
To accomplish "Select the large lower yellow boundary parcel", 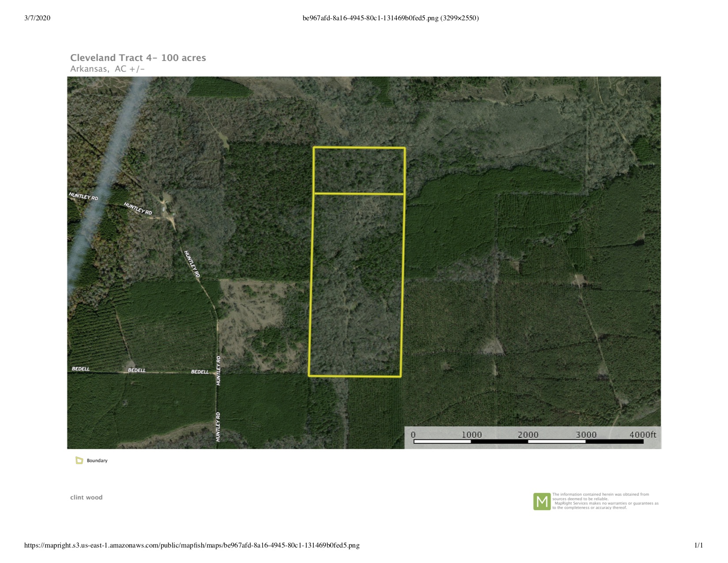I will [x=356, y=285].
